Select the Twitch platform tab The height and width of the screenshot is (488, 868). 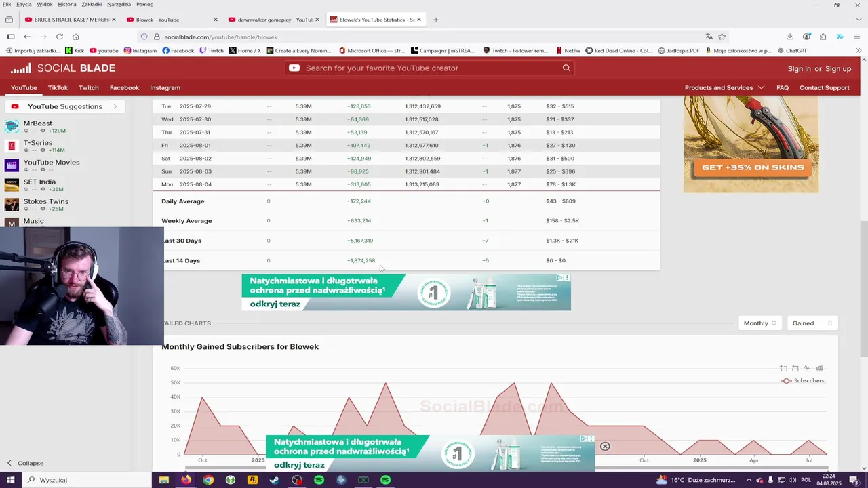pyautogui.click(x=89, y=87)
